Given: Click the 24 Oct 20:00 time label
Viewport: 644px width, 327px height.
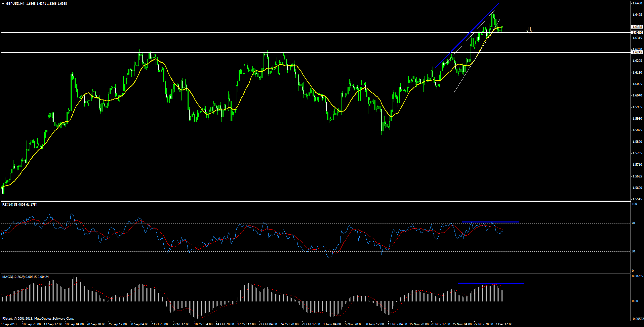Looking at the screenshot, I should (x=290, y=324).
